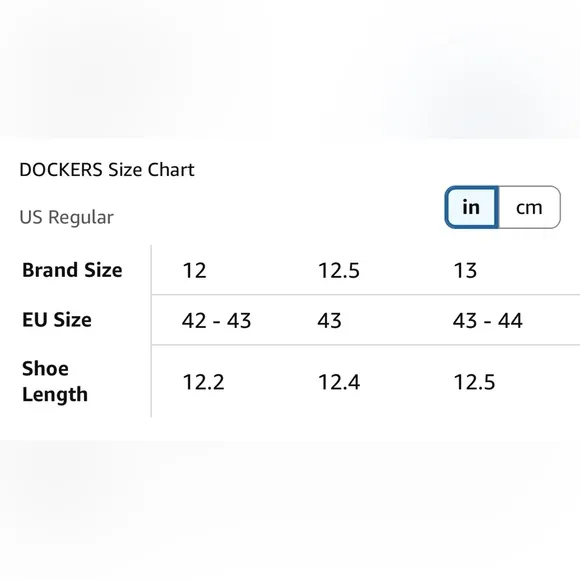
Task: Click EU size cell 43 - 44
Action: point(488,320)
